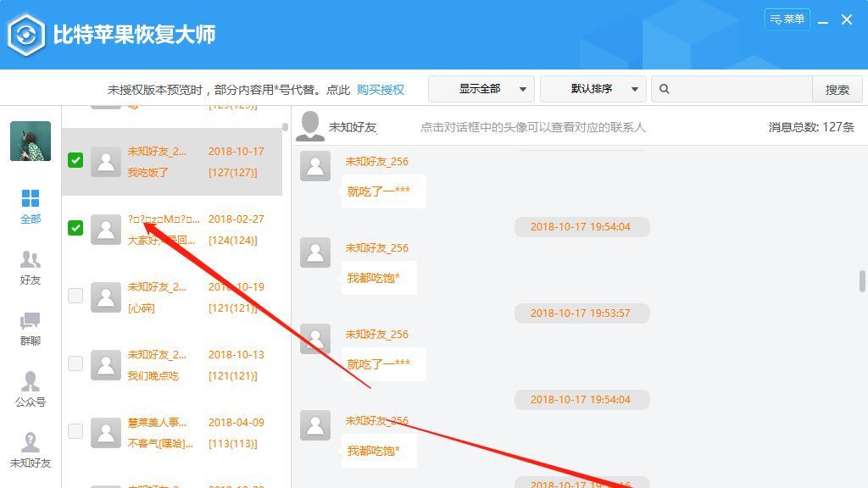Viewport: 868px width, 488px height.
Task: Click avatar of the [心碎] conversation
Action: click(106, 297)
